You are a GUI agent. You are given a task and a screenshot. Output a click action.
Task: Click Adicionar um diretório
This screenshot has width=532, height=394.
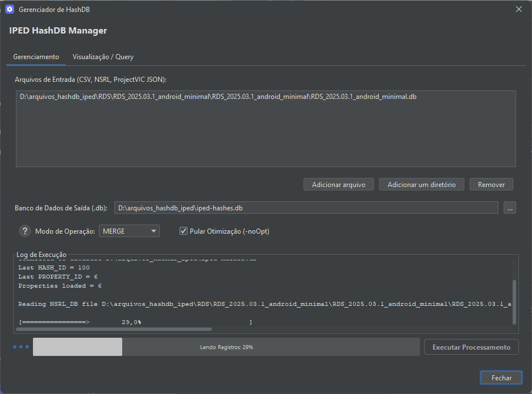coord(421,184)
